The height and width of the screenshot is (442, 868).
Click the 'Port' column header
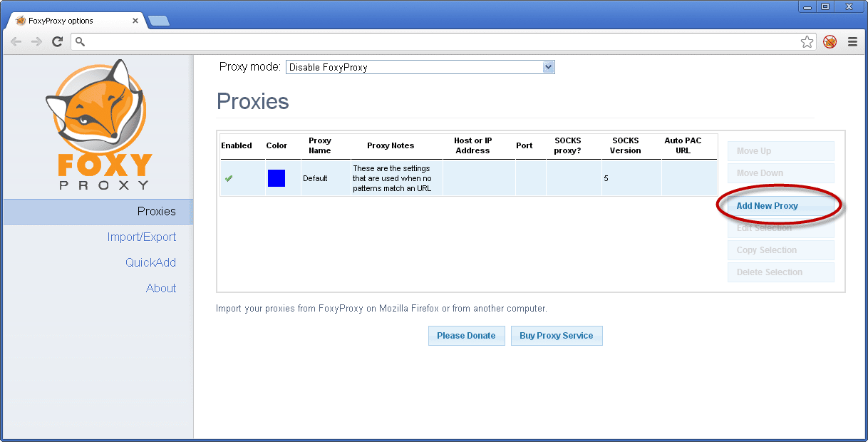coord(525,145)
